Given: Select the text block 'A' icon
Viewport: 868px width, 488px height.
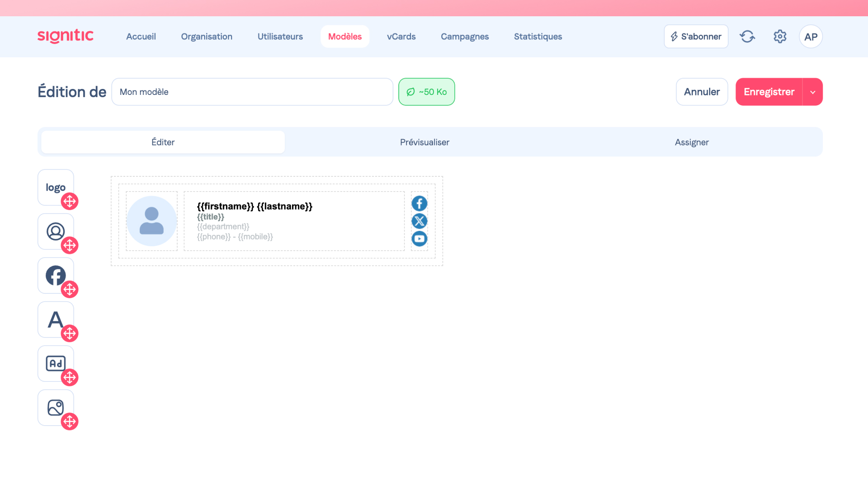Looking at the screenshot, I should pos(56,319).
